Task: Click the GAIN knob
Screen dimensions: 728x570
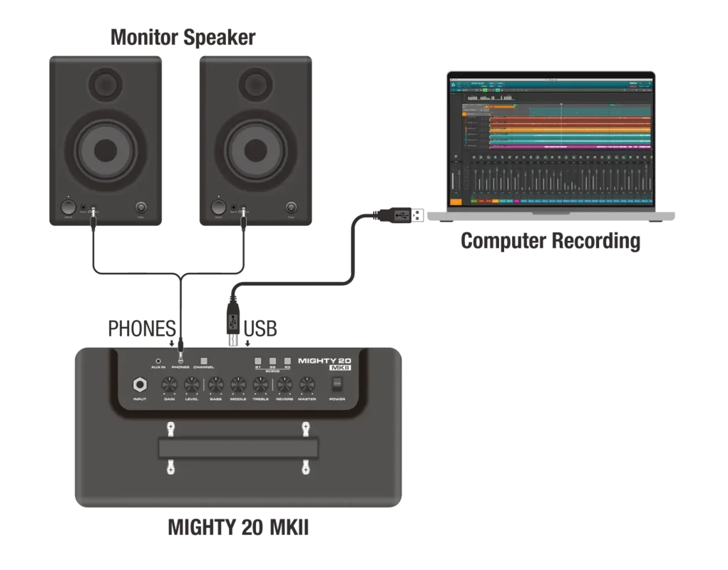Action: (x=169, y=385)
